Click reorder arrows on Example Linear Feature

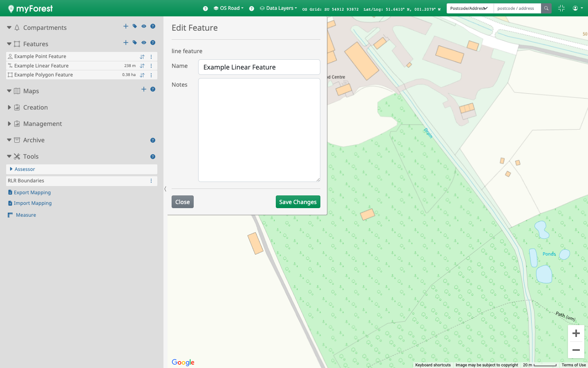(142, 66)
